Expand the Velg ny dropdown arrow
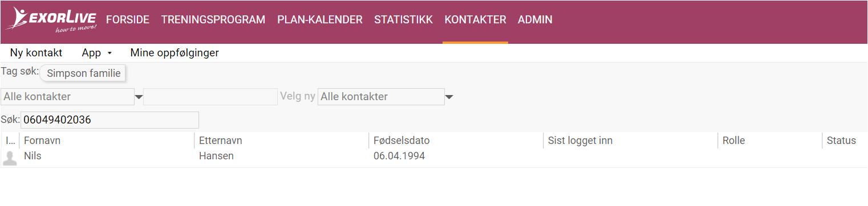This screenshot has height=206, width=868. (x=449, y=97)
